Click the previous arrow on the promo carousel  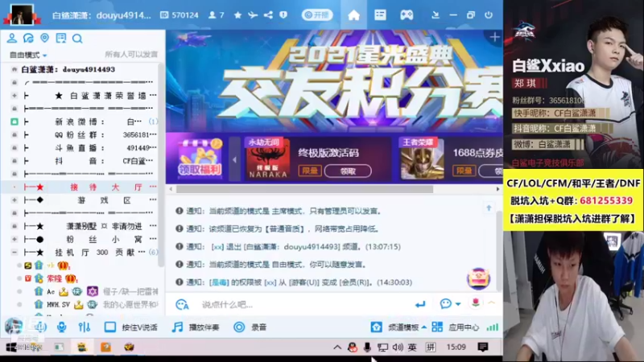(x=234, y=159)
